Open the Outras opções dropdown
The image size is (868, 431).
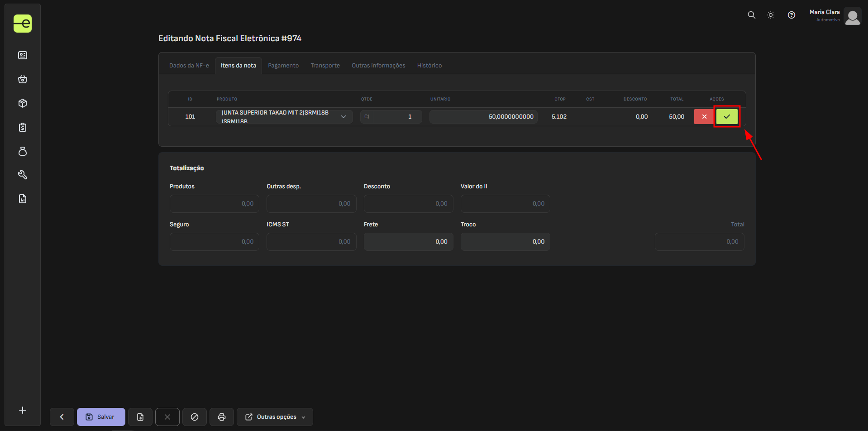click(275, 417)
